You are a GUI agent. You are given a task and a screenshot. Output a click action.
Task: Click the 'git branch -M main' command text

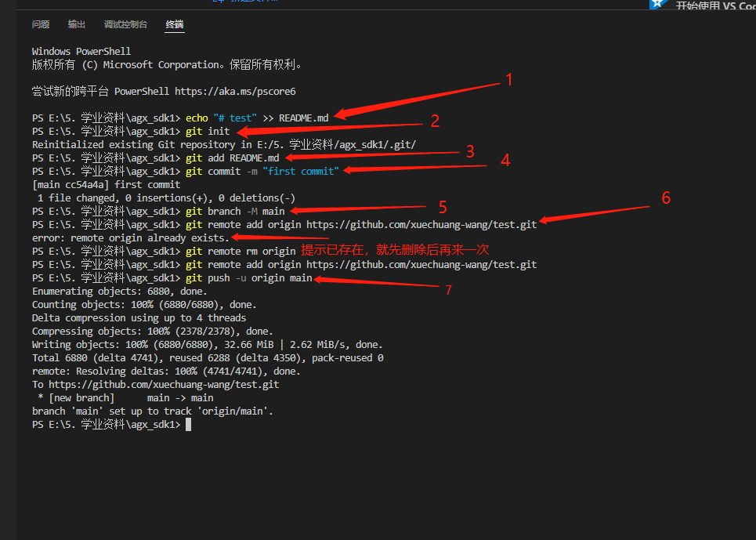(235, 211)
